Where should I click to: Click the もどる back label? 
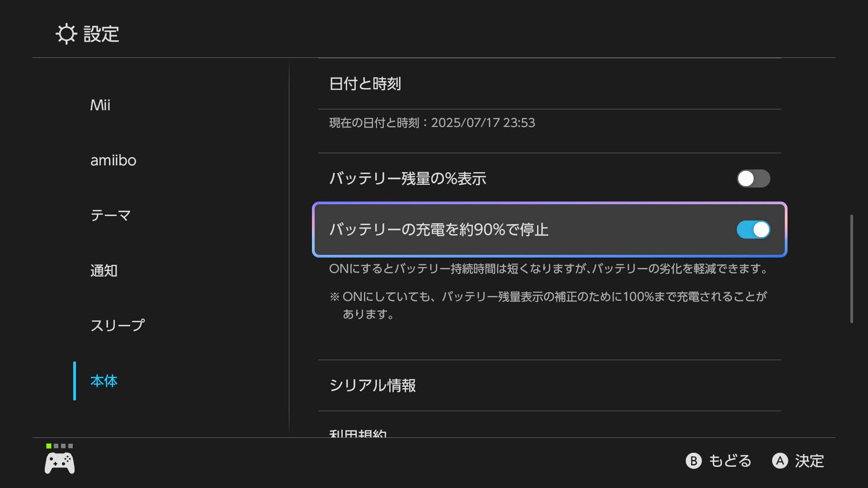[x=730, y=461]
